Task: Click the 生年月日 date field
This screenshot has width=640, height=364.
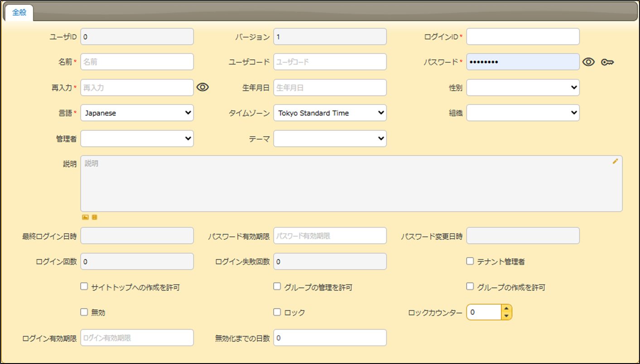Action: [330, 88]
